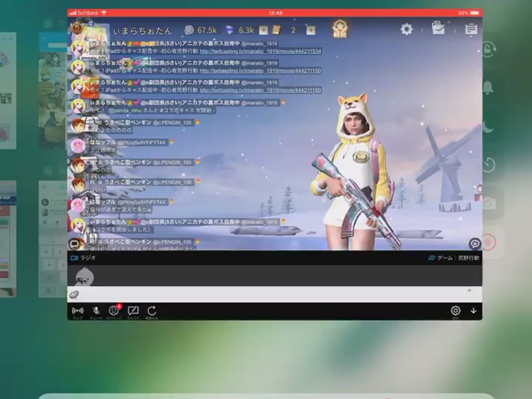Tap comment 自分が過ぎて笑えて来たw
This screenshot has width=532, height=399.
click(x=121, y=209)
